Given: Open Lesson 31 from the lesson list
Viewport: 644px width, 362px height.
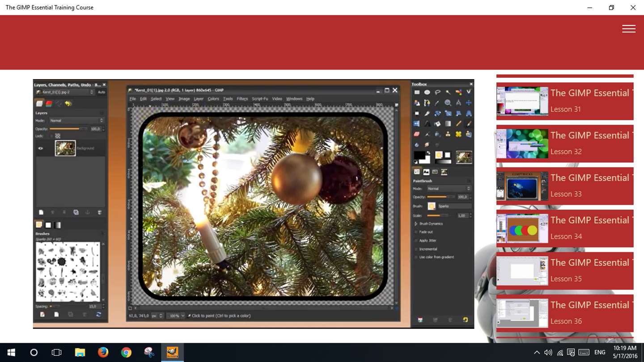Looking at the screenshot, I should click(x=565, y=101).
